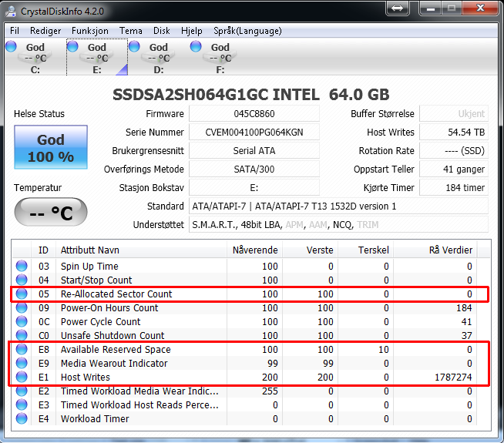This screenshot has width=504, height=443.
Task: Open the Rediger menu
Action: click(45, 31)
